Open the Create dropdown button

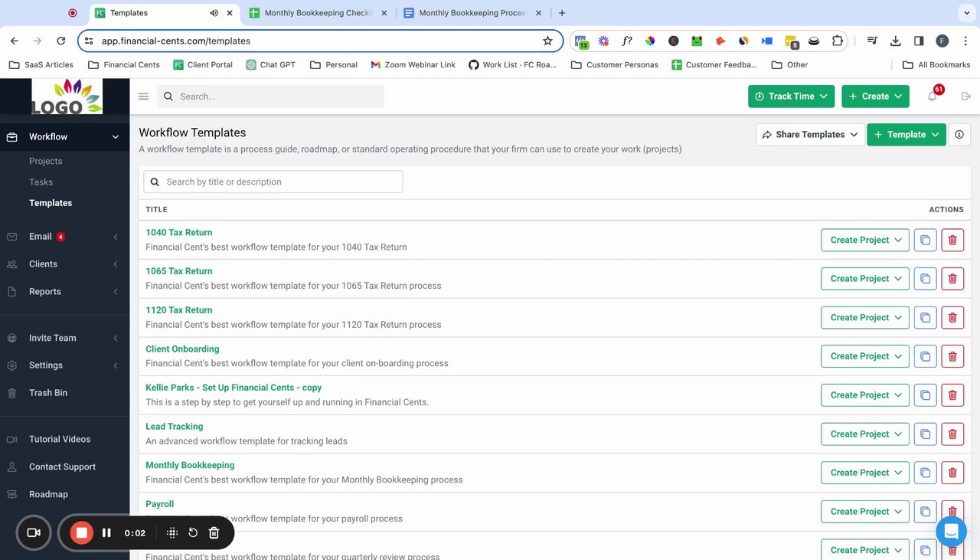pyautogui.click(x=875, y=97)
